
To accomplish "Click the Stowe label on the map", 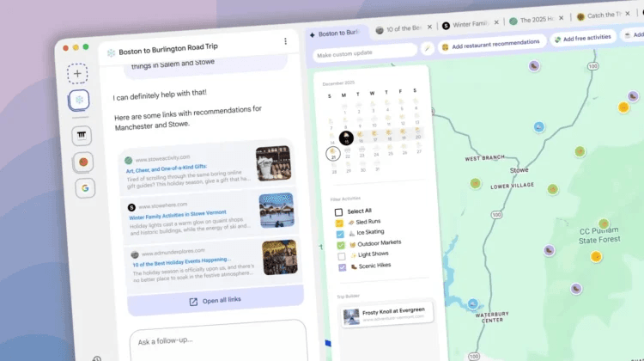I will [519, 170].
